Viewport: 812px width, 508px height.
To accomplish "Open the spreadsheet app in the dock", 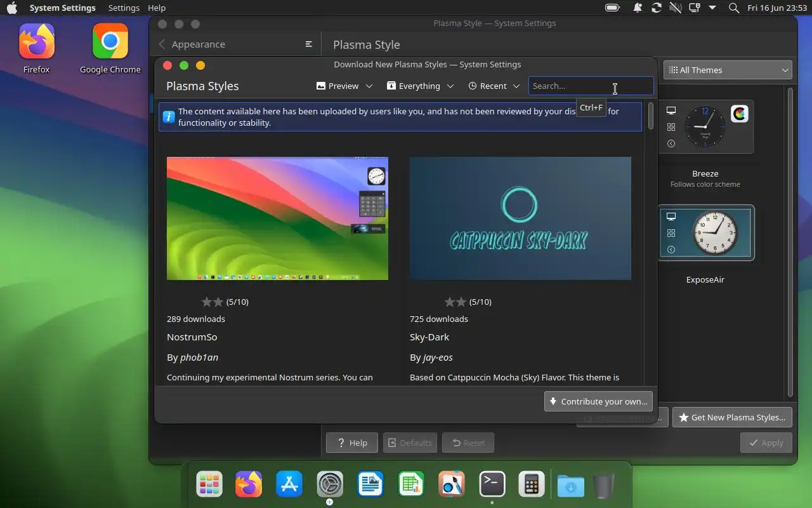I will pos(411,485).
